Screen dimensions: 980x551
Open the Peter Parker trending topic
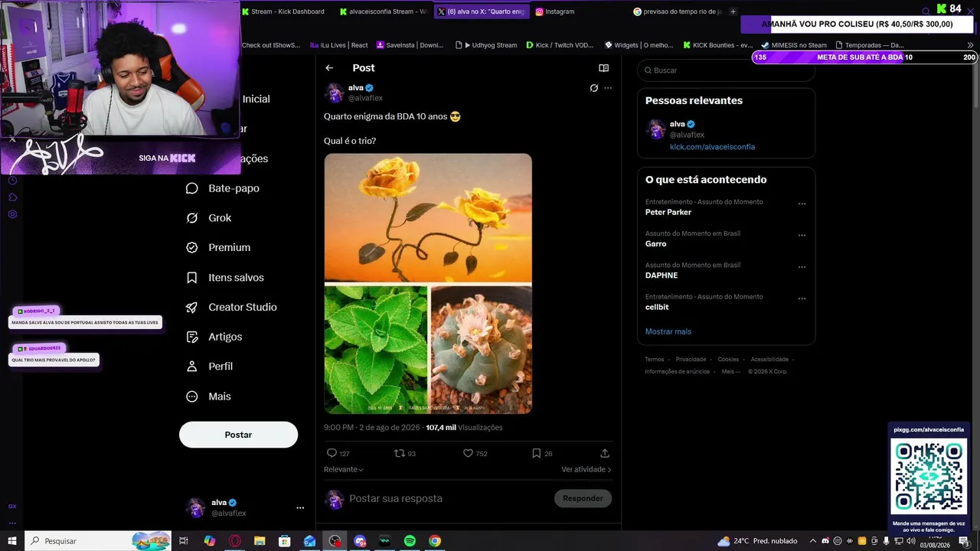coord(668,212)
